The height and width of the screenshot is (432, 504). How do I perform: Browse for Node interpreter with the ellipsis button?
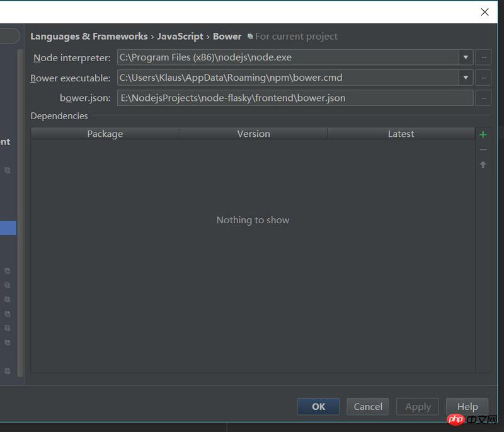point(483,57)
